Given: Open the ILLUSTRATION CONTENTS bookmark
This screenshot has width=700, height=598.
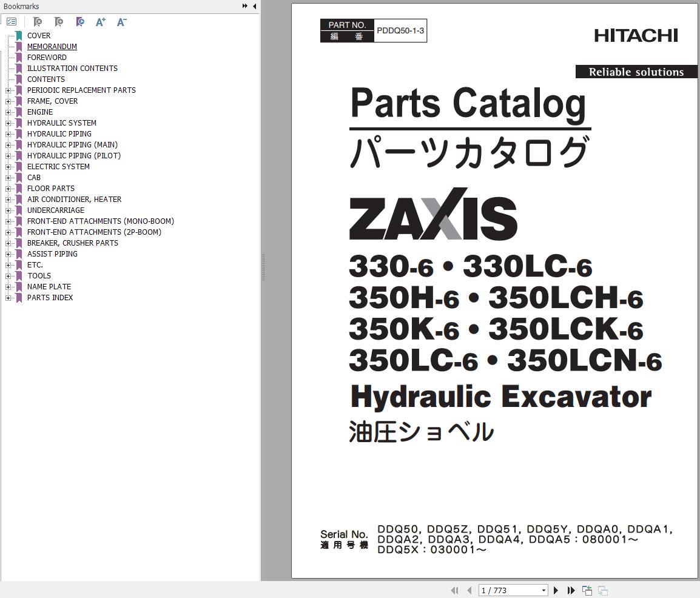Looking at the screenshot, I should click(72, 69).
